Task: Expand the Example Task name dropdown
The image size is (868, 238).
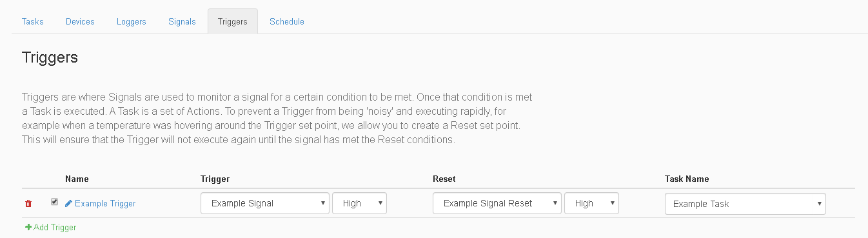Action: pos(745,203)
